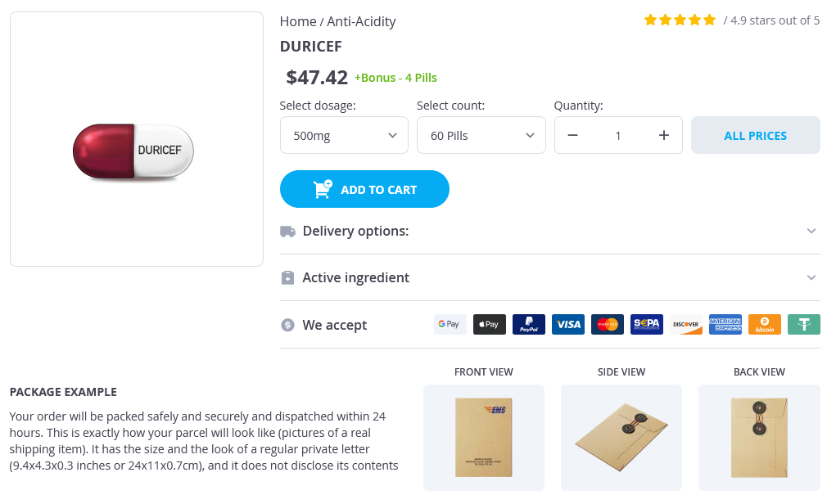827x504 pixels.
Task: Go to the Home breadcrumb link
Action: [298, 21]
